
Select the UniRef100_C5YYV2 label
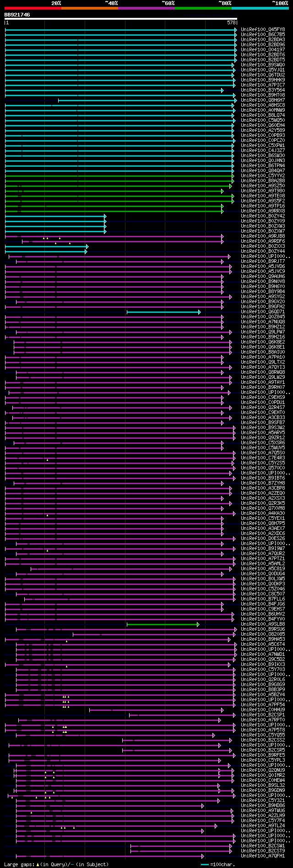tap(263, 175)
